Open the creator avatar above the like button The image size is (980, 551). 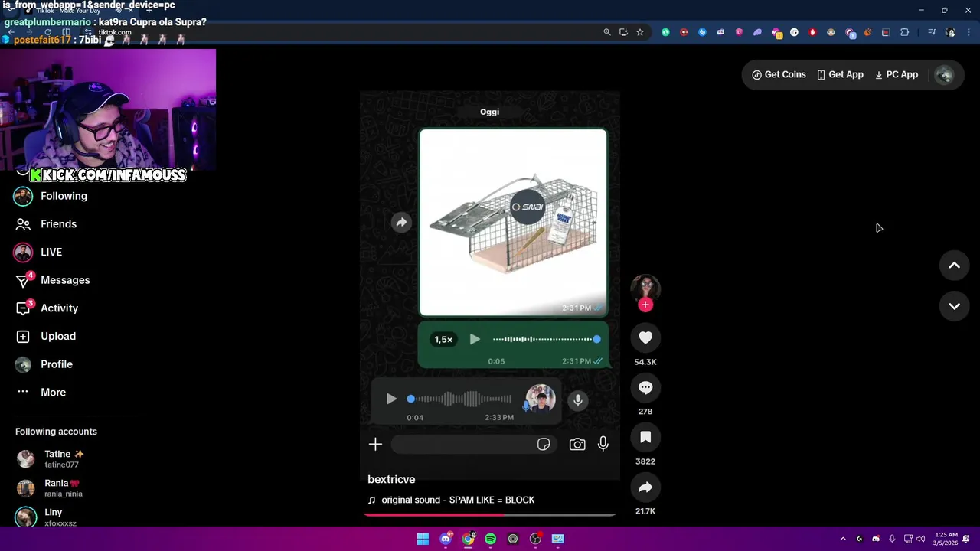[645, 287]
